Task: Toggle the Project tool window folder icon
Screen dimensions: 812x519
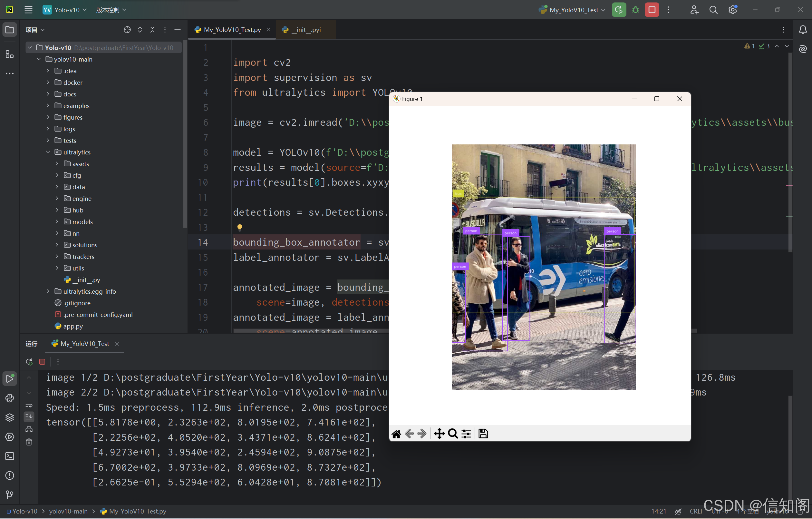Action: click(x=9, y=30)
